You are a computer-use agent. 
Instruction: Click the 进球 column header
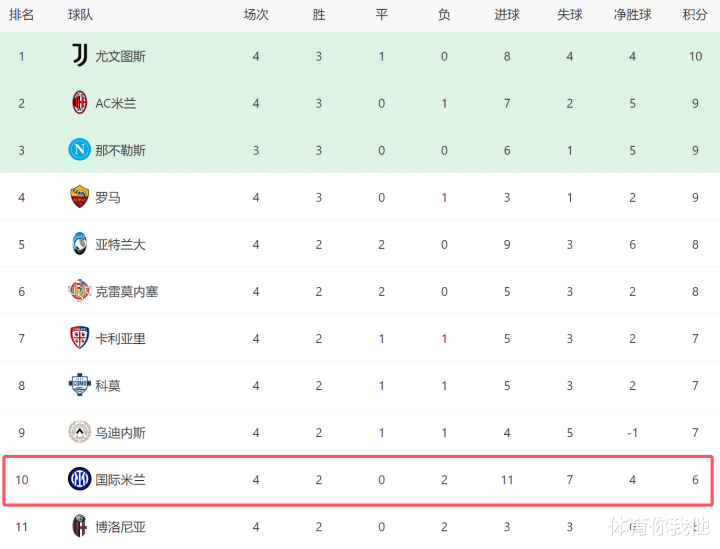(x=507, y=15)
